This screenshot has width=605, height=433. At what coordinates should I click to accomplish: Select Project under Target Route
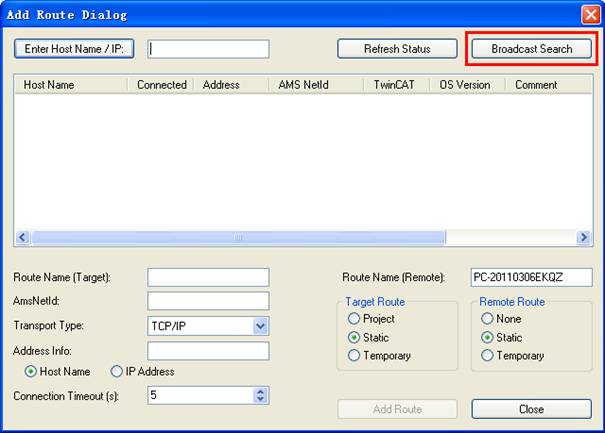pyautogui.click(x=354, y=319)
